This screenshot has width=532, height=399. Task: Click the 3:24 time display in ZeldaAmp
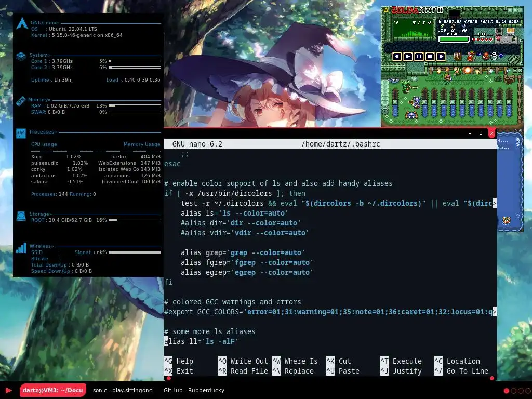(x=422, y=23)
